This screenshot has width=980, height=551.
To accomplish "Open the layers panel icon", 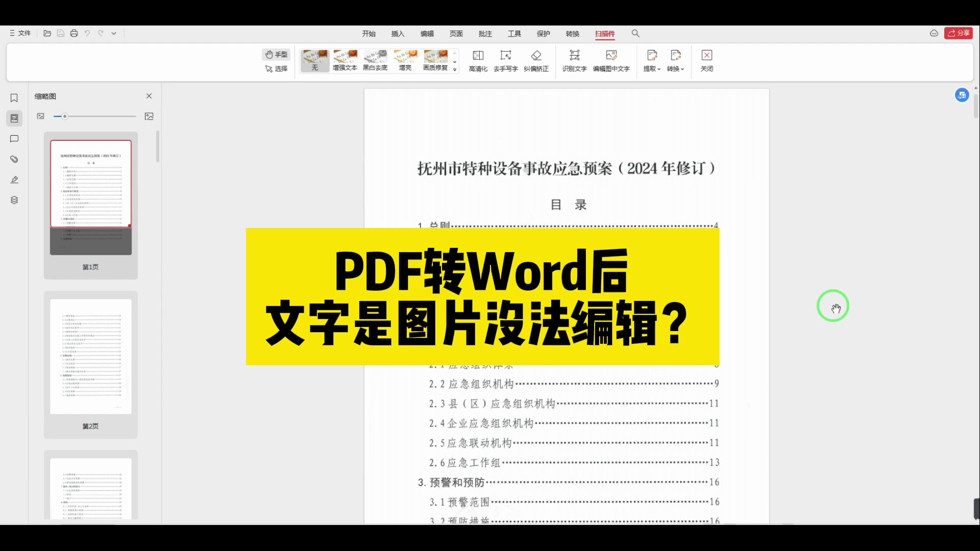I will click(x=14, y=200).
